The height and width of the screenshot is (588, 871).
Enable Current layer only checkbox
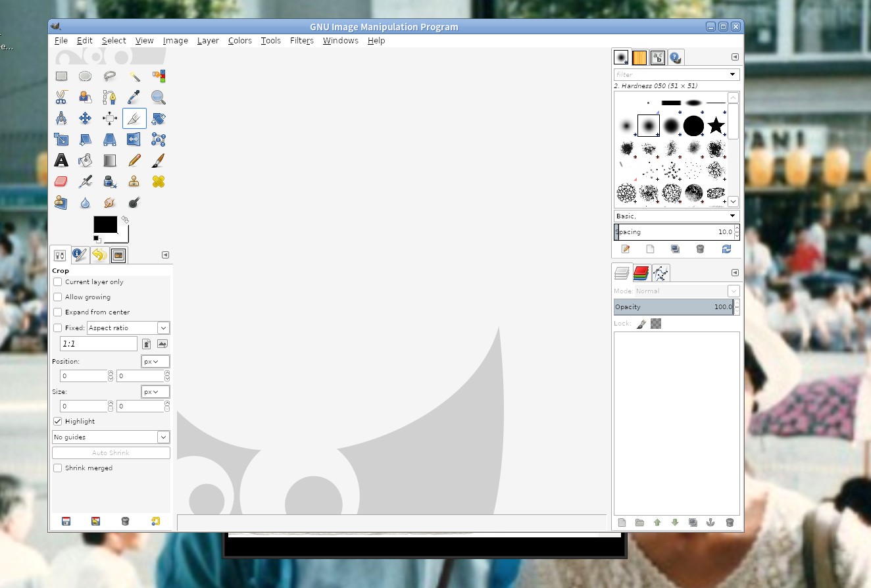(x=58, y=282)
